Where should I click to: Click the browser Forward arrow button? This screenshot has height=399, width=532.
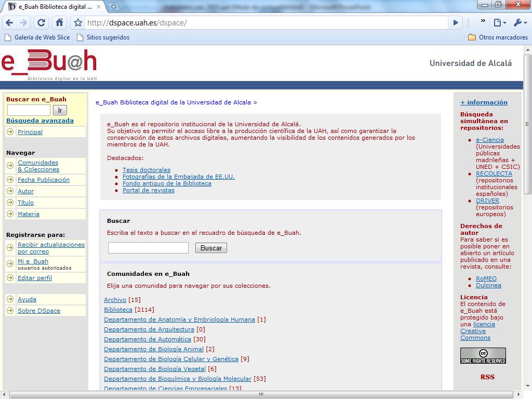tap(23, 23)
